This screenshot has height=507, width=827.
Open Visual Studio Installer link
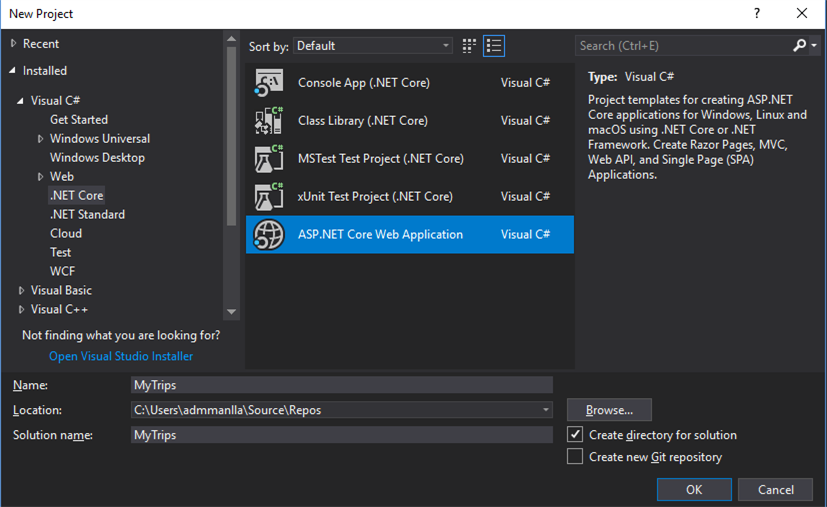121,356
